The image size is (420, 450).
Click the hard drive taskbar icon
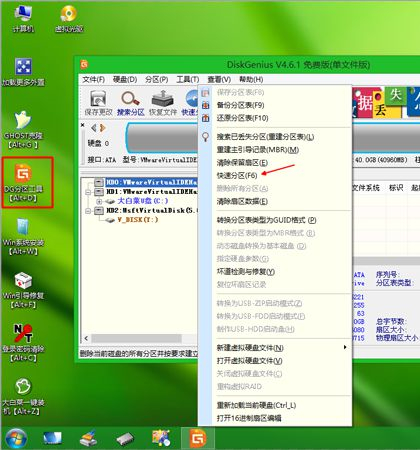[x=125, y=438]
